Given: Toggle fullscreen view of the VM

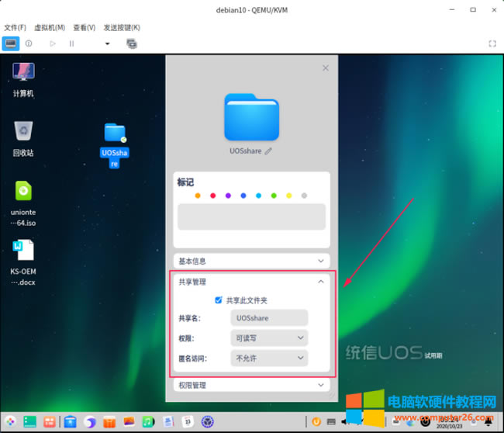Looking at the screenshot, I should [492, 43].
